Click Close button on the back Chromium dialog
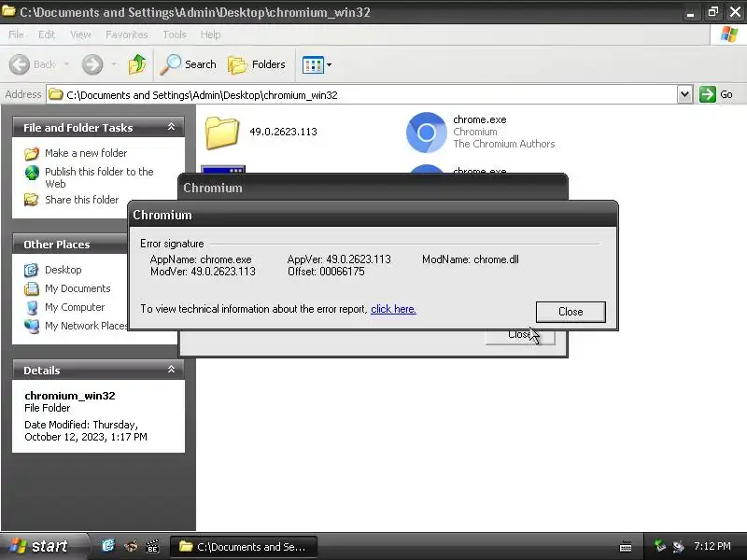This screenshot has width=747, height=560. tap(518, 336)
